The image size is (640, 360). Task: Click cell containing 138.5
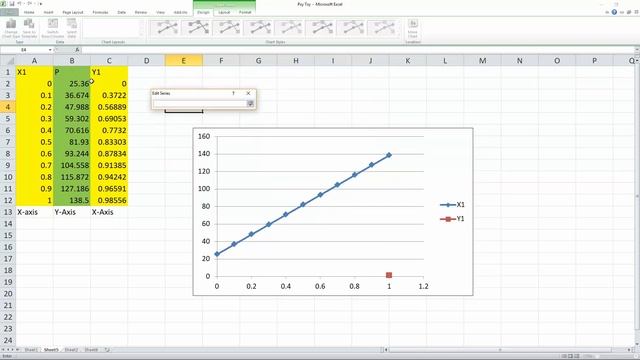pos(72,200)
